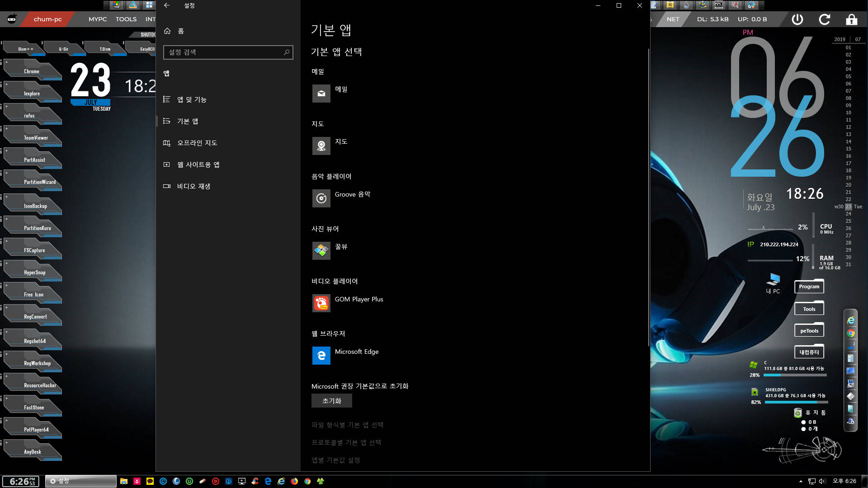Open 프로토콜별 기본 앱 선택 link
The height and width of the screenshot is (488, 868).
coord(346,442)
